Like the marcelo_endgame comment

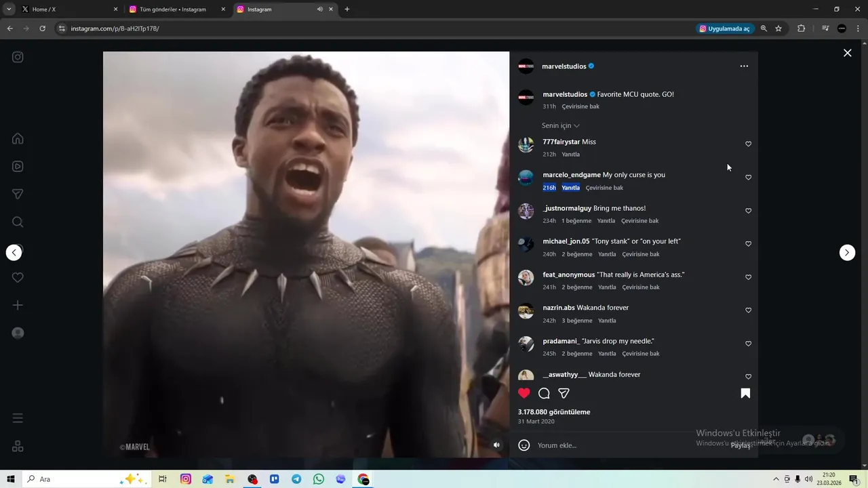tap(749, 177)
